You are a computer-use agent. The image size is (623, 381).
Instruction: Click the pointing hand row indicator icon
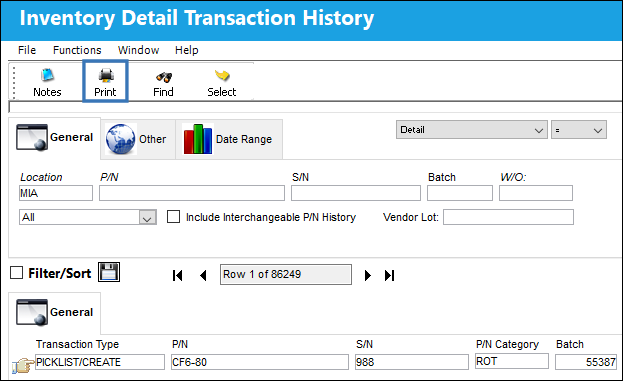point(23,365)
